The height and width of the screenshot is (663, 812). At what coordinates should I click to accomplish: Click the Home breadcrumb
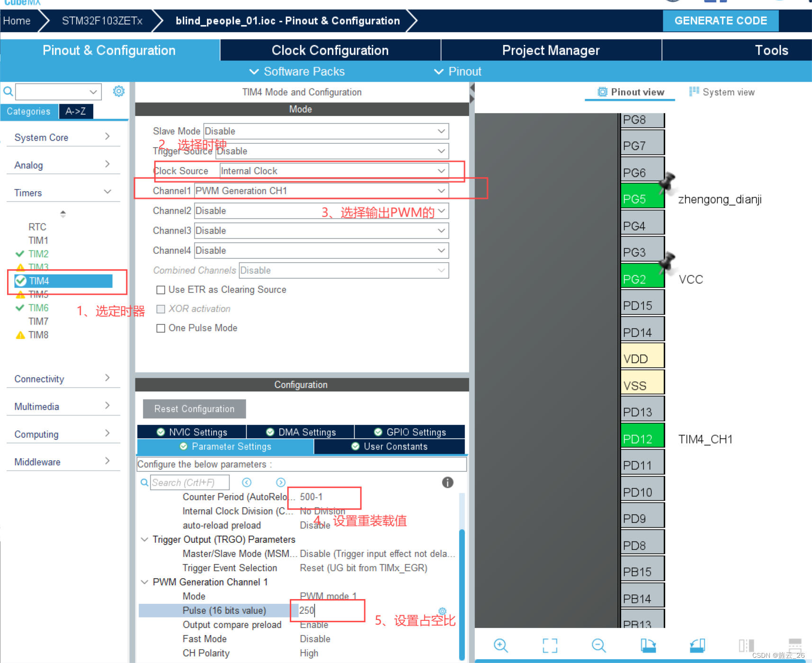point(17,21)
